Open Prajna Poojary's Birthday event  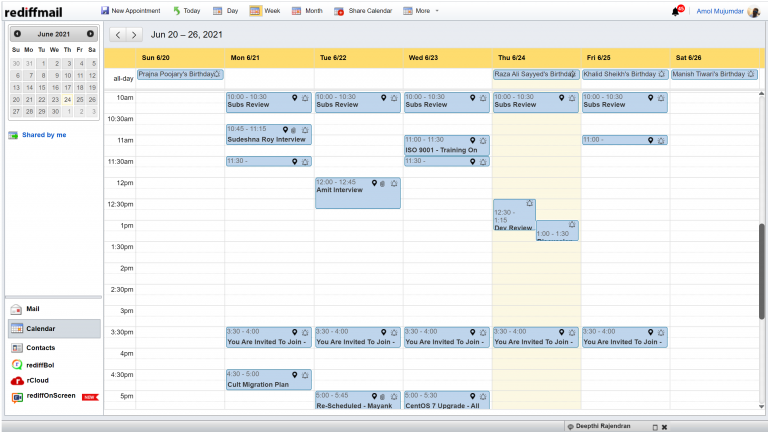(180, 74)
